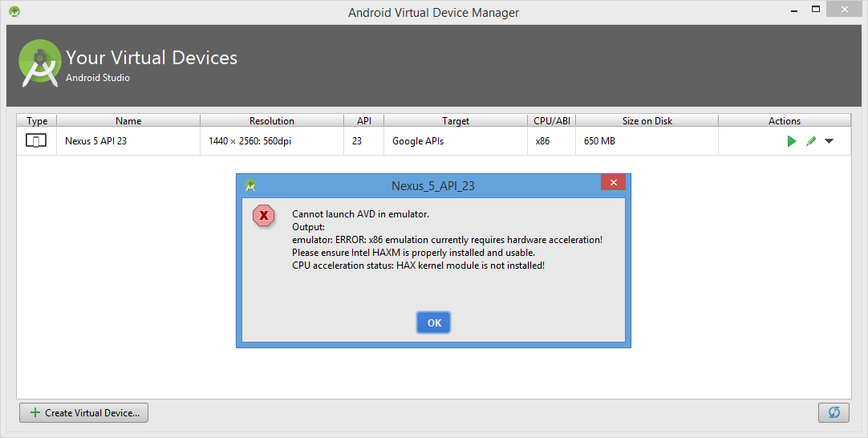Click the title bar Android Studio icon
This screenshot has width=868, height=438.
(14, 11)
